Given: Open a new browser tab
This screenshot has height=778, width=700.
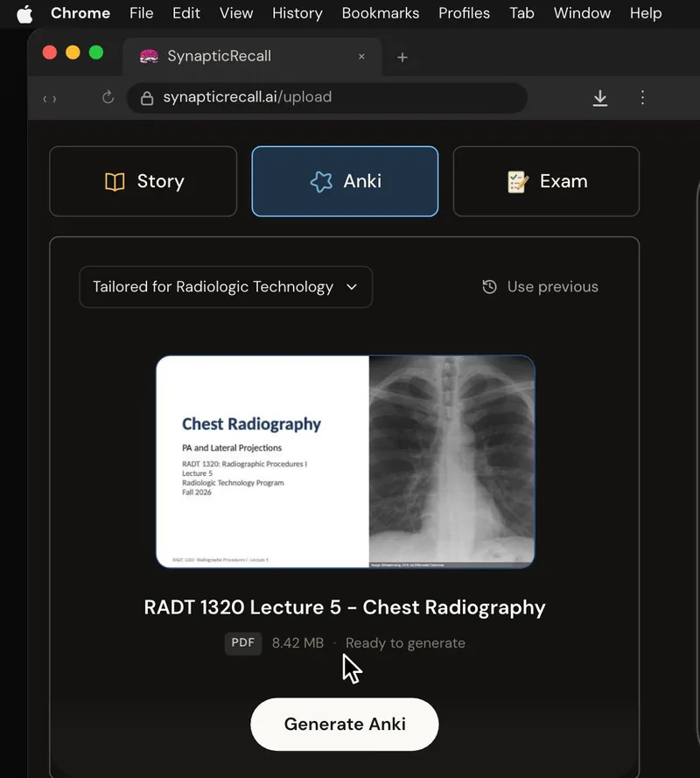Looking at the screenshot, I should (x=402, y=58).
